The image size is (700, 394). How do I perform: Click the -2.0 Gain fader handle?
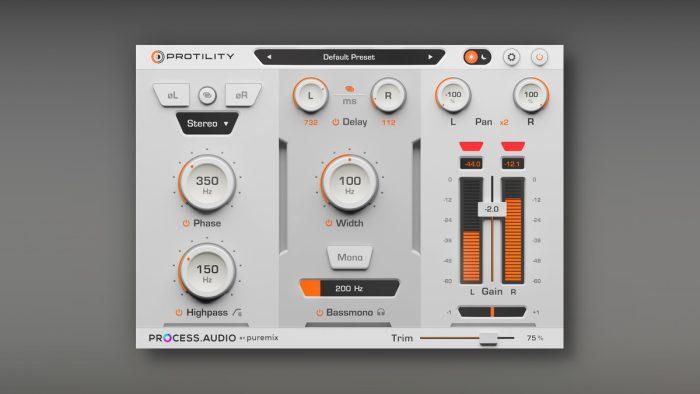point(492,209)
